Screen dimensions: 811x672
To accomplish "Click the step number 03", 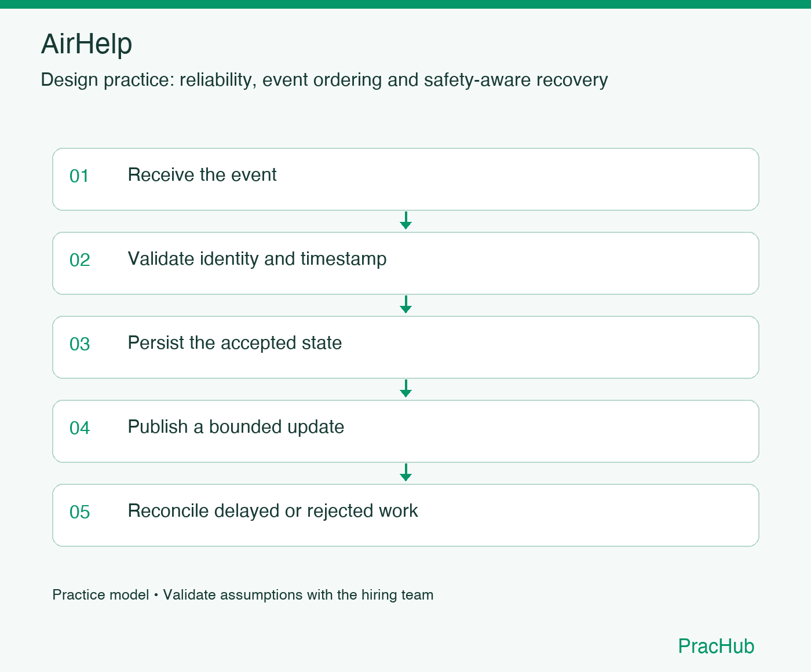I will (79, 344).
